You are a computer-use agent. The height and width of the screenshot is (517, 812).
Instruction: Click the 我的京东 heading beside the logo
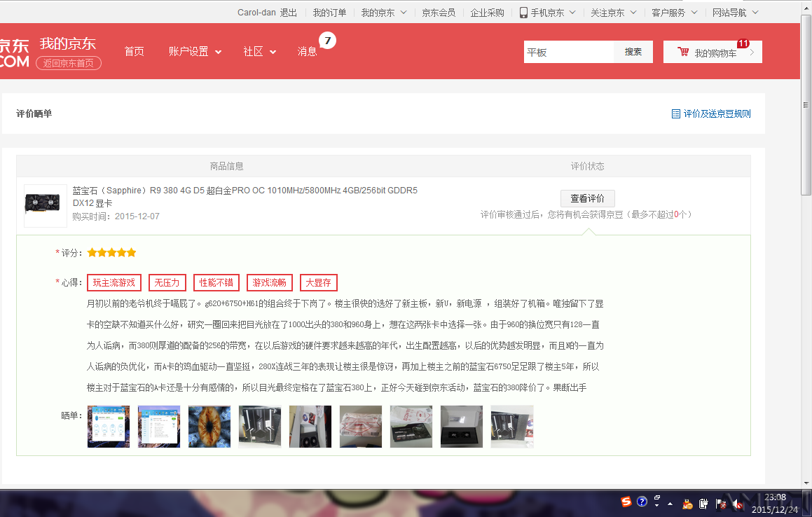click(x=68, y=43)
